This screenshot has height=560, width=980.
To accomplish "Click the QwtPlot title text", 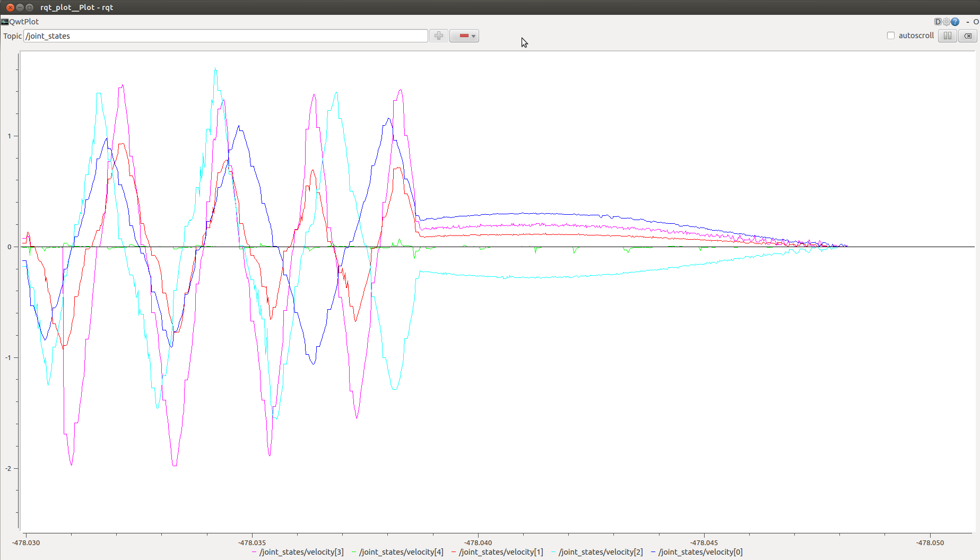I will pyautogui.click(x=24, y=22).
